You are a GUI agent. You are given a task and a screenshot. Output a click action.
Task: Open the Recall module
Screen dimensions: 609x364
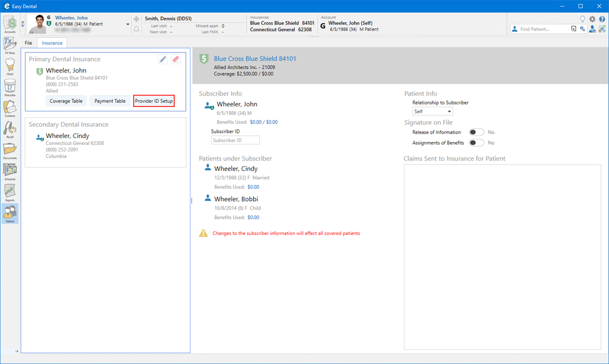[x=10, y=130]
